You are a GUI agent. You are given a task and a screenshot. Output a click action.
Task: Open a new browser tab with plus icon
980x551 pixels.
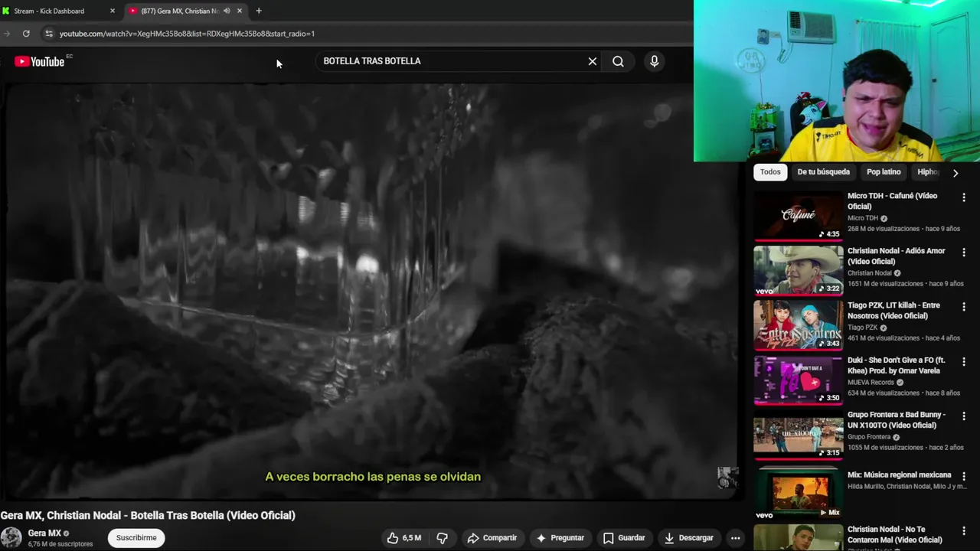point(259,11)
